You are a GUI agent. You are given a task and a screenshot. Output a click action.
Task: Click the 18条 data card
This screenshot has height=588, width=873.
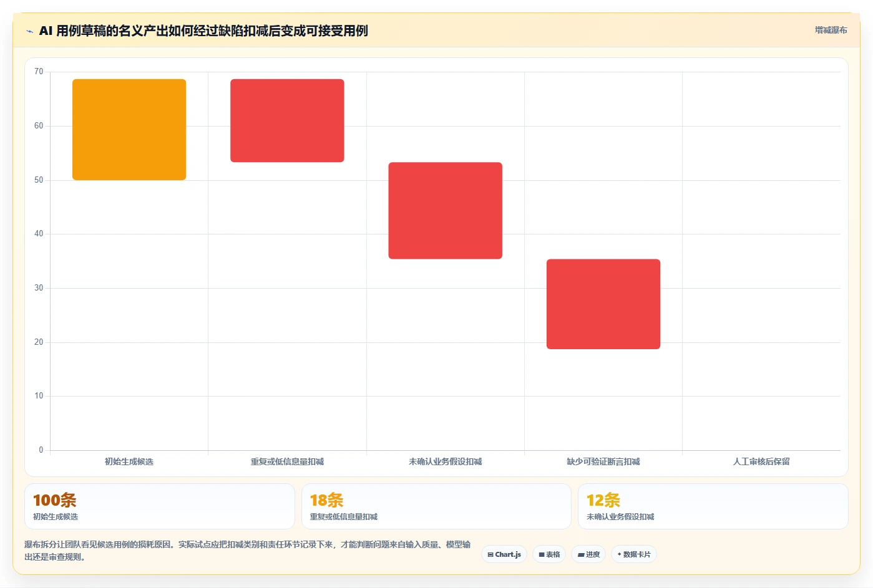436,506
